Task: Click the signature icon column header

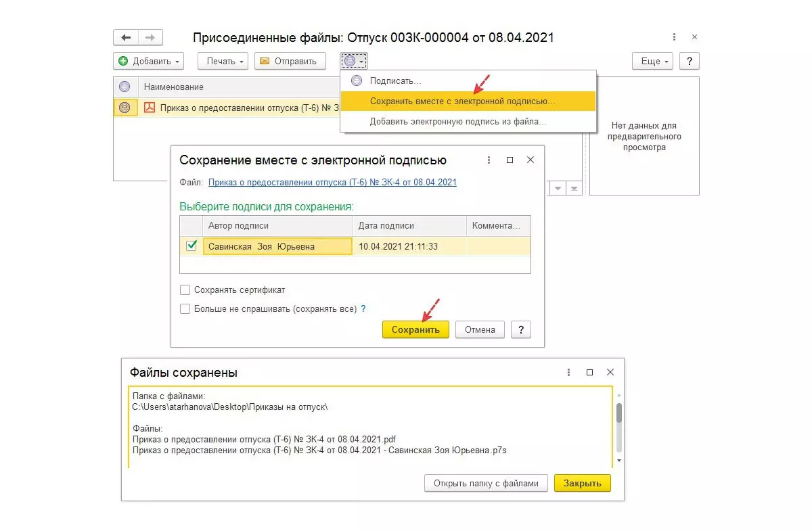Action: click(x=125, y=87)
